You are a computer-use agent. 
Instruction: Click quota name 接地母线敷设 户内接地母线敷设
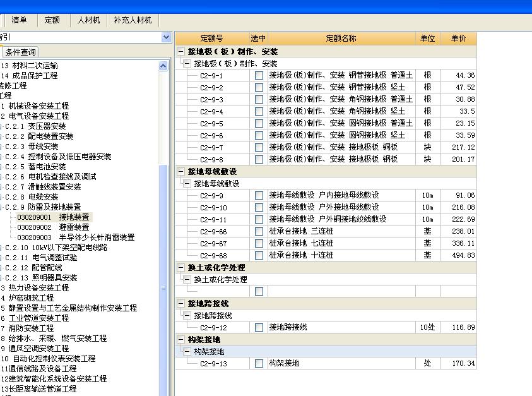coord(324,195)
